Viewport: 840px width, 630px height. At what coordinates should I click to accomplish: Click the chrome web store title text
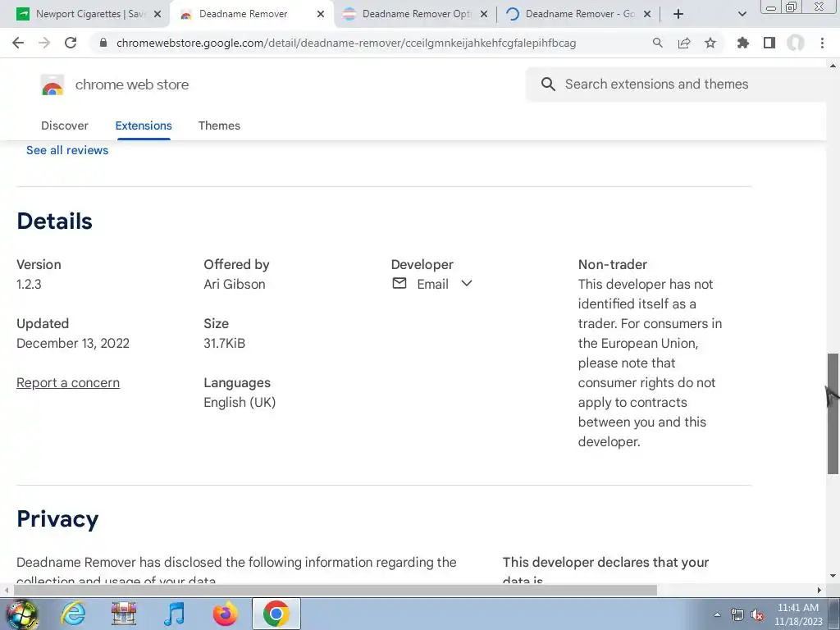[x=132, y=84]
